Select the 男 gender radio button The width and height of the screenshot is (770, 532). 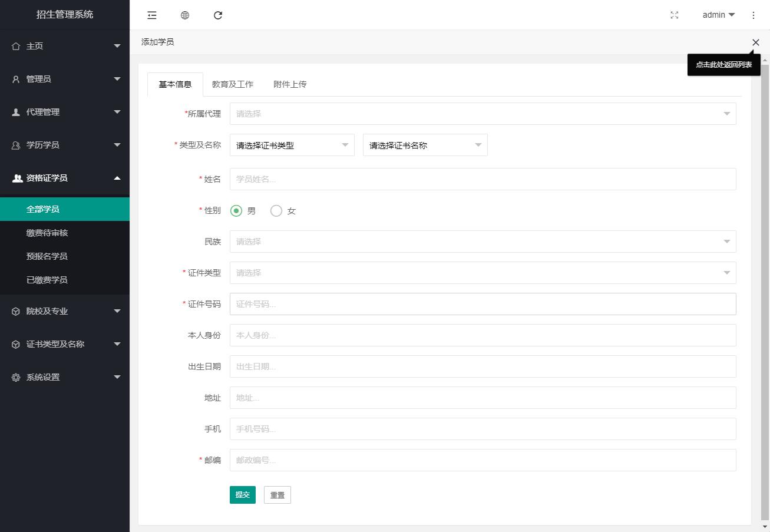click(x=236, y=211)
